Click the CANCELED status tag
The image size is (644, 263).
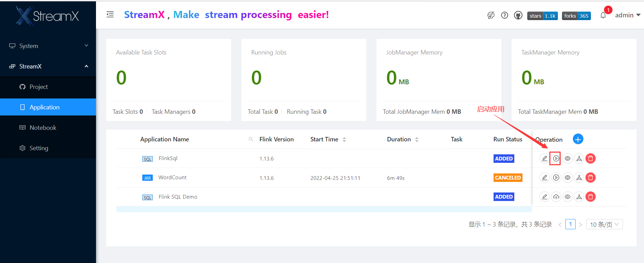click(x=508, y=177)
